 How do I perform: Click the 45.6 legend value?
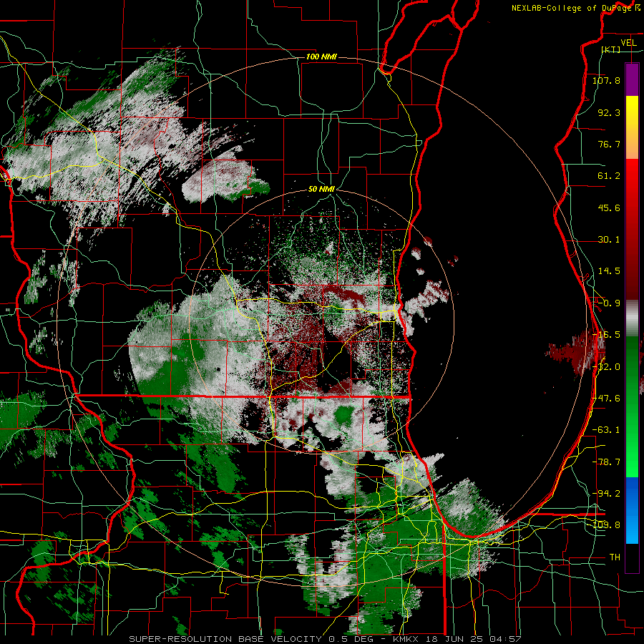609,208
